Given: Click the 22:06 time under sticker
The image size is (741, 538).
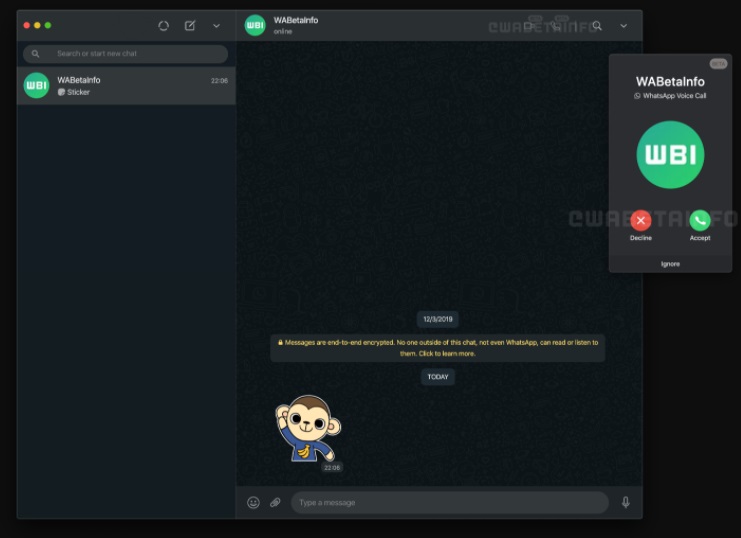Looking at the screenshot, I should (x=332, y=468).
